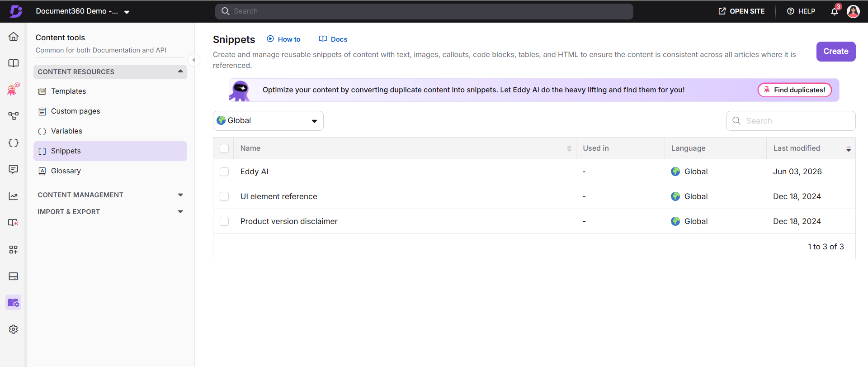This screenshot has width=868, height=367.
Task: Open widgets grid-plus icon in sidebar
Action: coord(14,249)
